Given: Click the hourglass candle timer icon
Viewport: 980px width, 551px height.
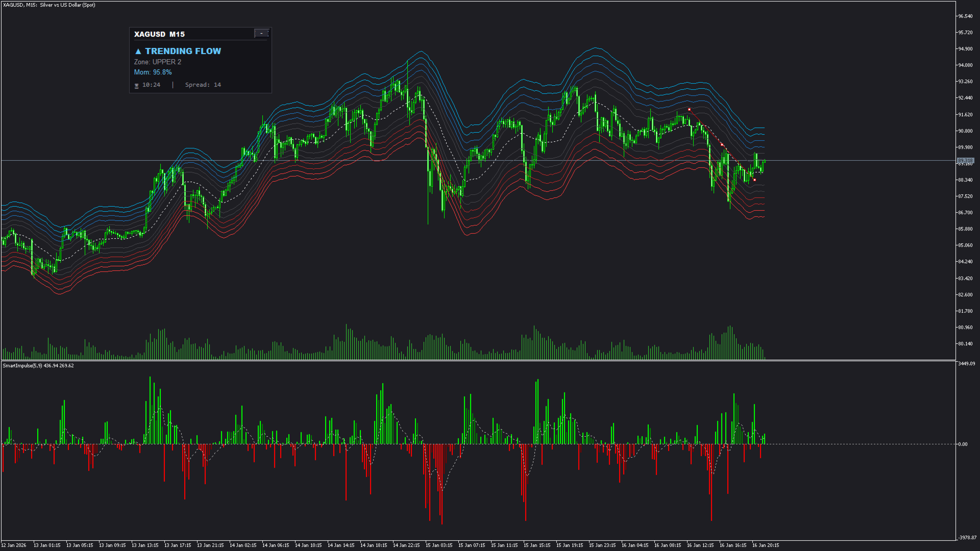Looking at the screenshot, I should pyautogui.click(x=137, y=86).
